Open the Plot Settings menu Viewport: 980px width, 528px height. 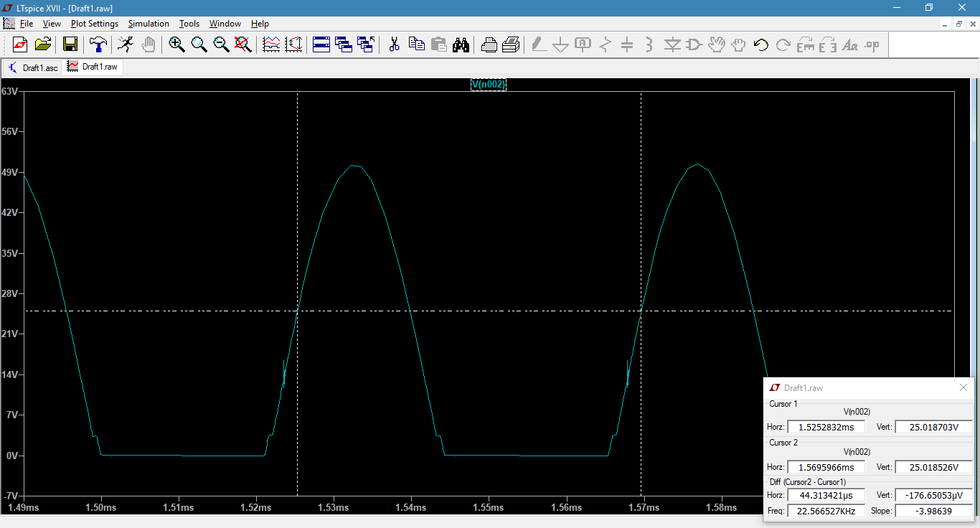(94, 24)
